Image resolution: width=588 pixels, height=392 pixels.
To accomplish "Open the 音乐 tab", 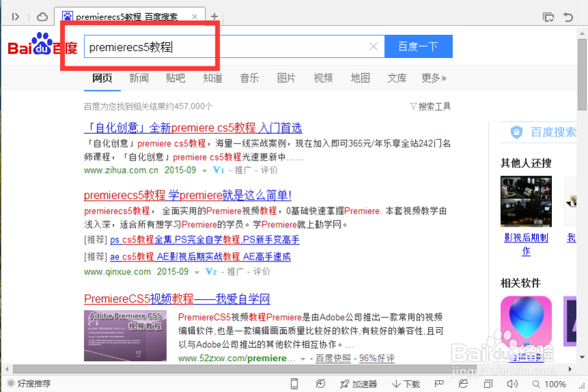I will [250, 78].
